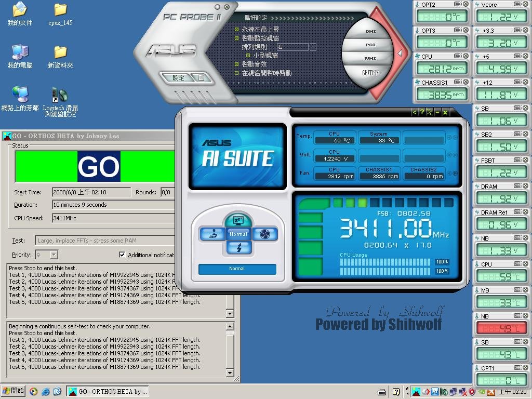Click the Logitech mouse icon in the system tray
Screen dimensions: 532x399
pyautogui.click(x=444, y=392)
